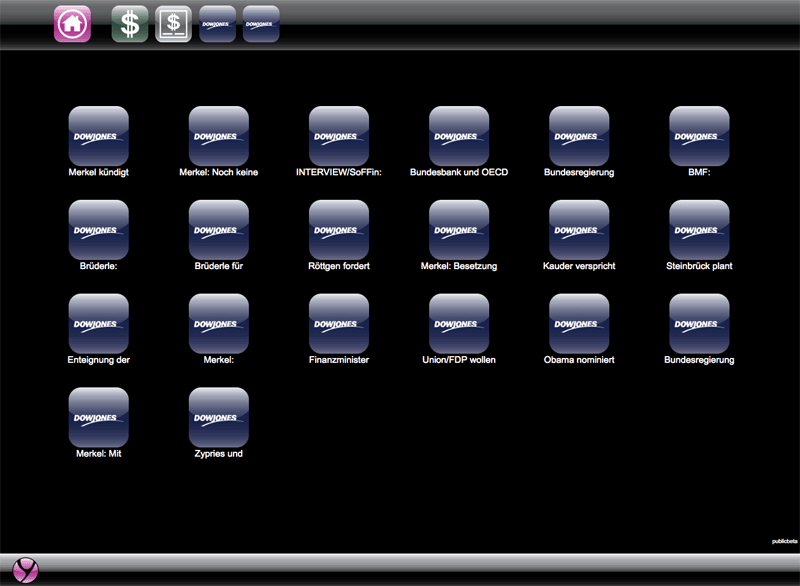Screen dimensions: 800x586
Task: Click the pink Y logo in the bottom bar
Action: [x=26, y=570]
